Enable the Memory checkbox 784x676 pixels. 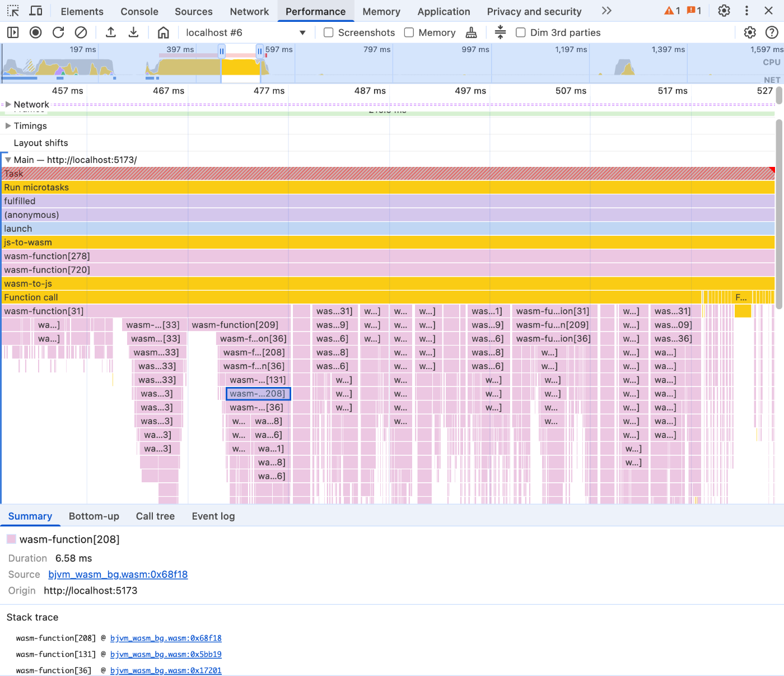(x=409, y=32)
